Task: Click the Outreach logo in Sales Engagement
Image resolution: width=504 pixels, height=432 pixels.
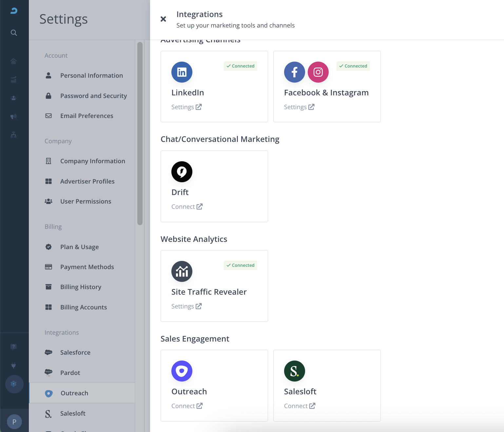Action: [x=182, y=371]
